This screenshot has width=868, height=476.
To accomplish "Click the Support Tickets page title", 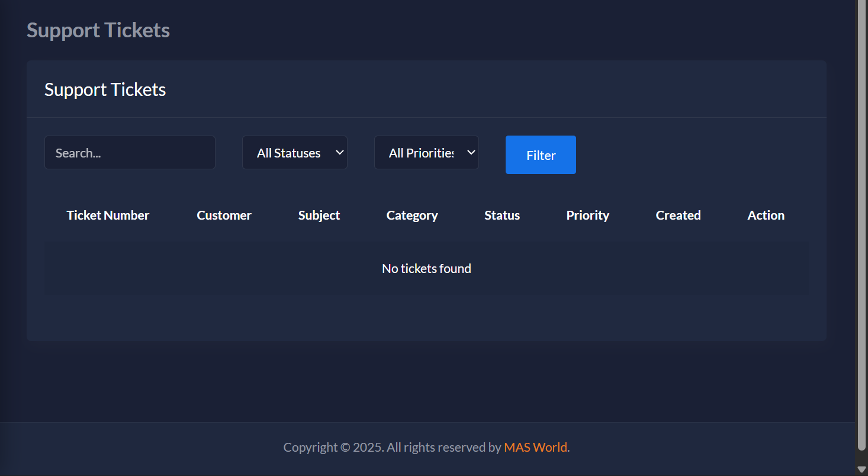I will pos(98,30).
